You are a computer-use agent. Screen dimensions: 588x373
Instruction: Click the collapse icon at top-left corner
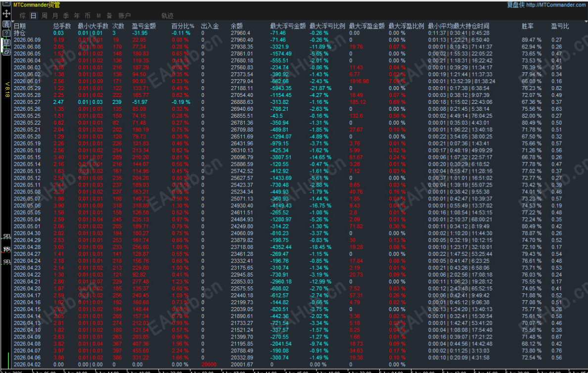pos(6,4)
